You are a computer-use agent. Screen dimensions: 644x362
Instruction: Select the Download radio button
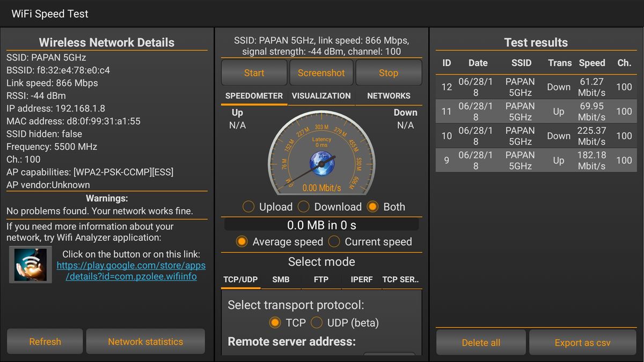coord(304,207)
